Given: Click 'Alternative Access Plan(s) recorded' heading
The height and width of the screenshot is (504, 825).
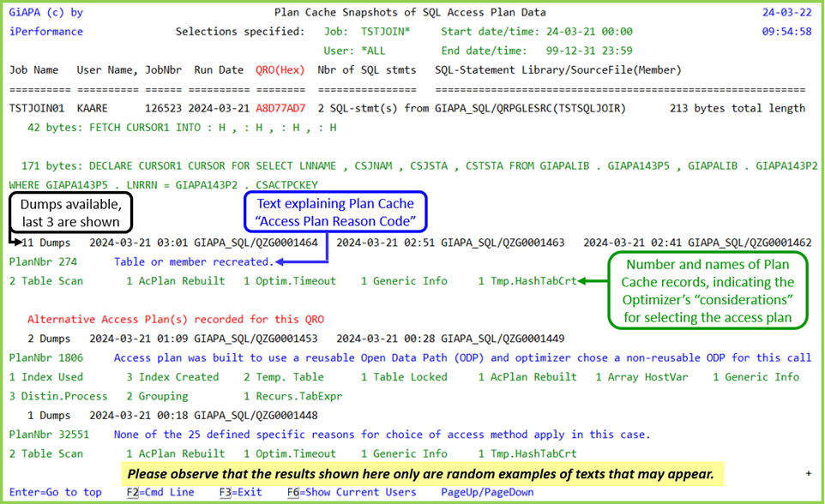Looking at the screenshot, I should pos(176,319).
